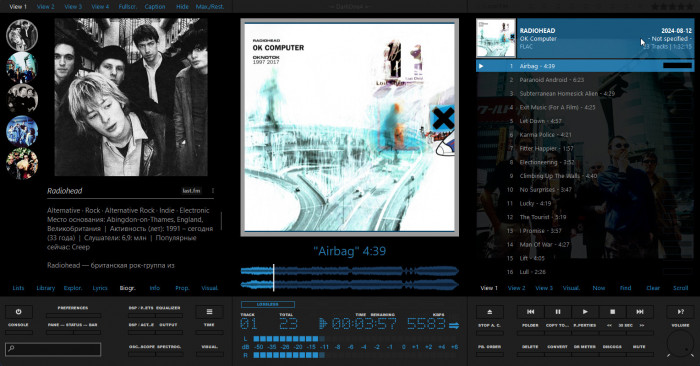Open the Prop. tab in left panel
700x366 pixels.
point(182,288)
